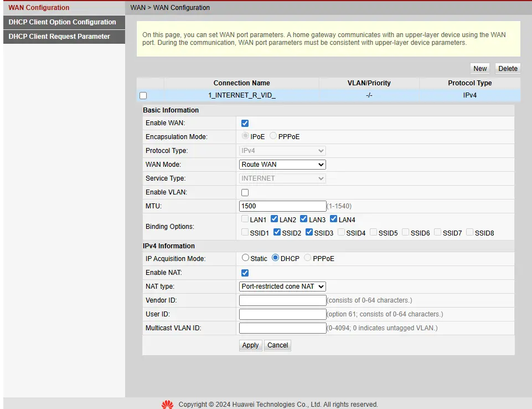This screenshot has width=532, height=409.
Task: Click the Multicast VLAN ID field
Action: [282, 328]
